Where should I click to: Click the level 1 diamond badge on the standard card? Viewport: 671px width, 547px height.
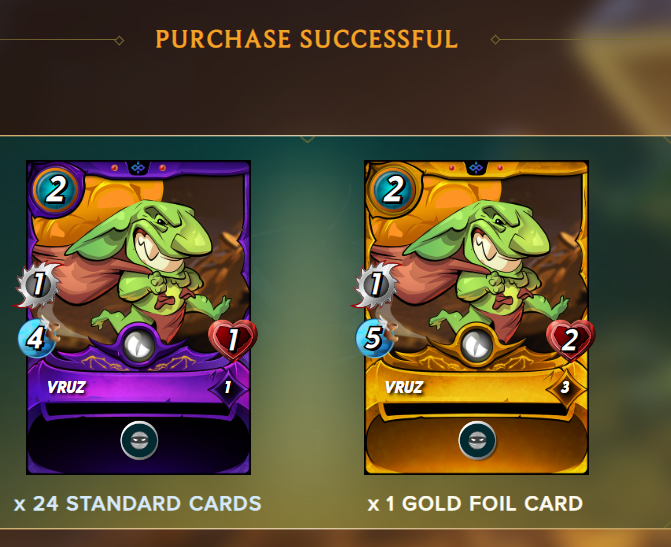228,387
